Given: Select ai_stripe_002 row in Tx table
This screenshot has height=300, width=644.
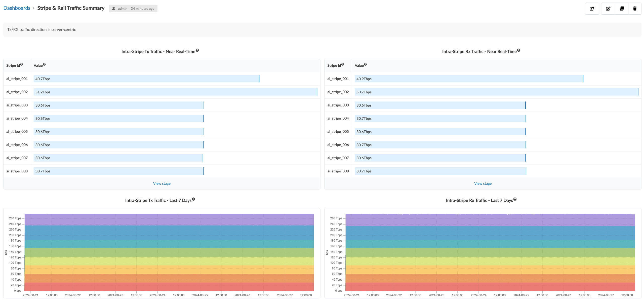Looking at the screenshot, I should pos(17,92).
